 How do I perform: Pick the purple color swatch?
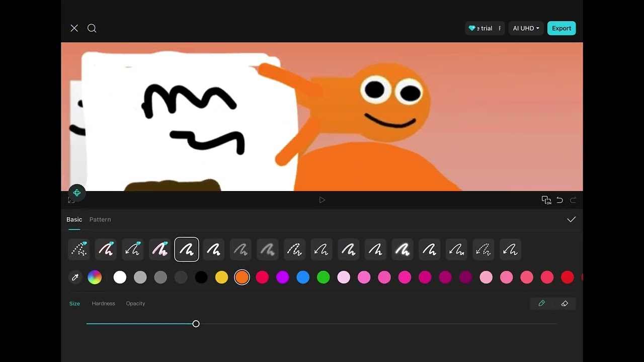coord(283,277)
